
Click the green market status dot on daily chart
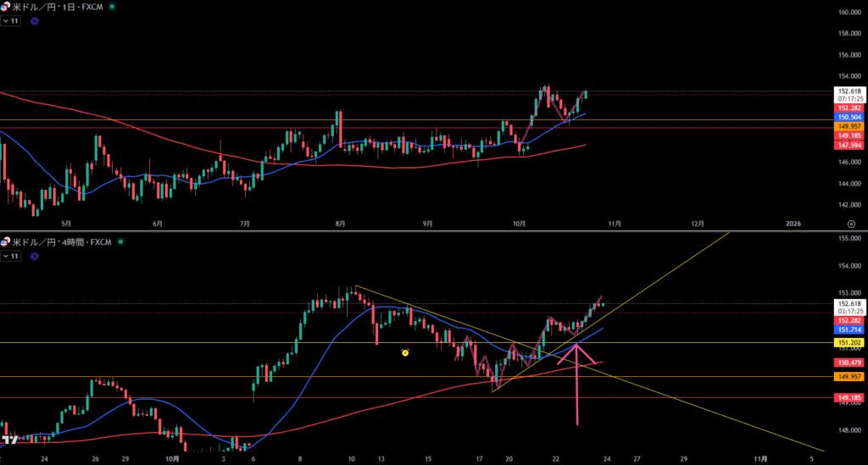click(x=113, y=6)
